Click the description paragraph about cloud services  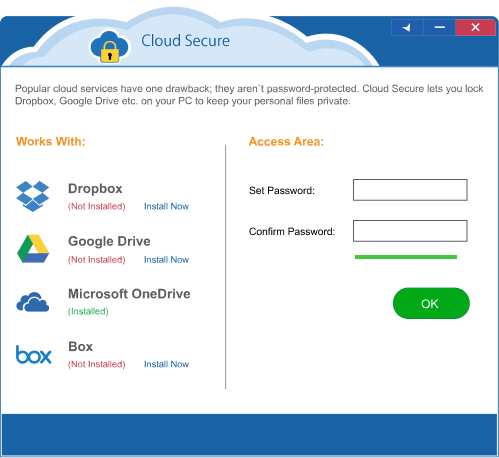[x=249, y=95]
